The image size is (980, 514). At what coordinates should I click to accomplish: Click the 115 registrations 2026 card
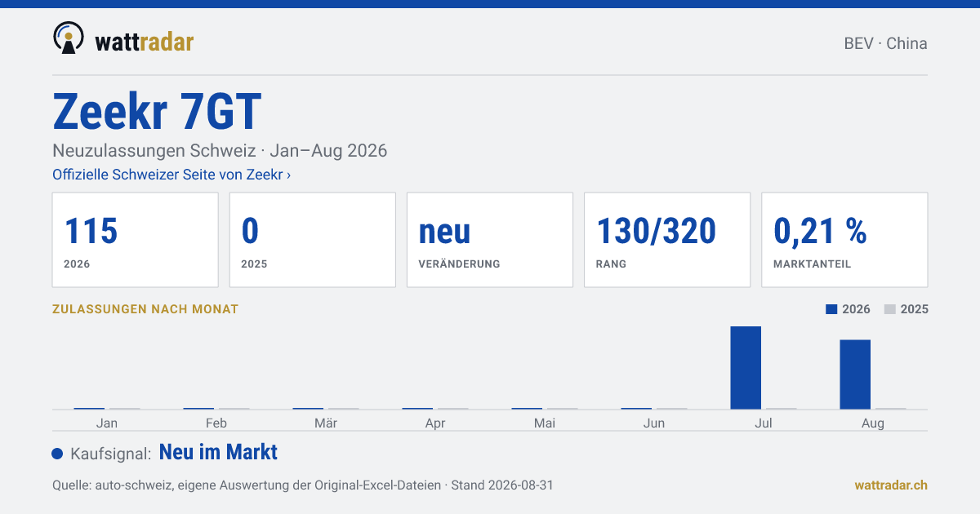136,240
